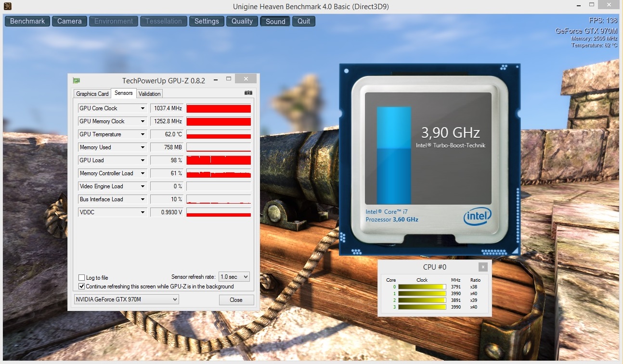
Task: Minimize the Unigine Heaven Benchmark window
Action: point(578,5)
